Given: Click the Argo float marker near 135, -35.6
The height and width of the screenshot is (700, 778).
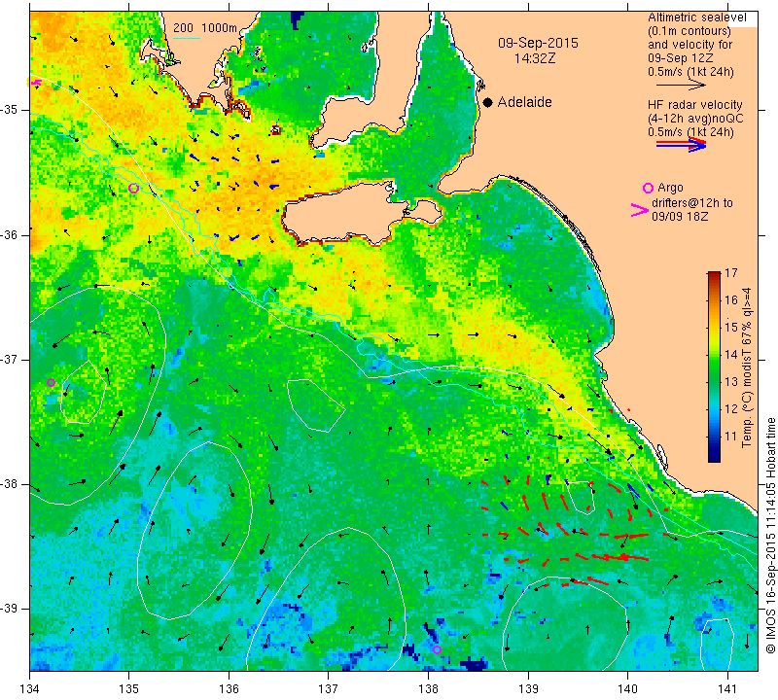Looking at the screenshot, I should 133,188.
